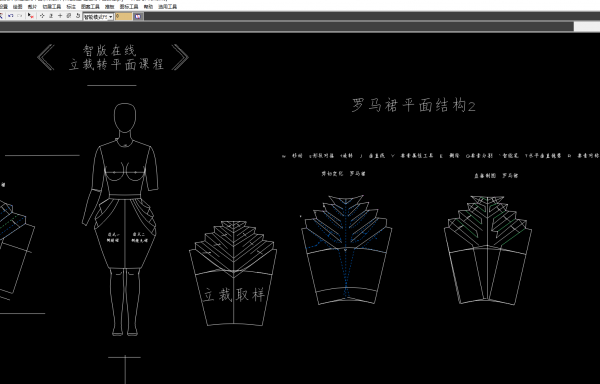Click the 立裁转平面课程 heading text
This screenshot has width=600, height=384.
(x=116, y=64)
